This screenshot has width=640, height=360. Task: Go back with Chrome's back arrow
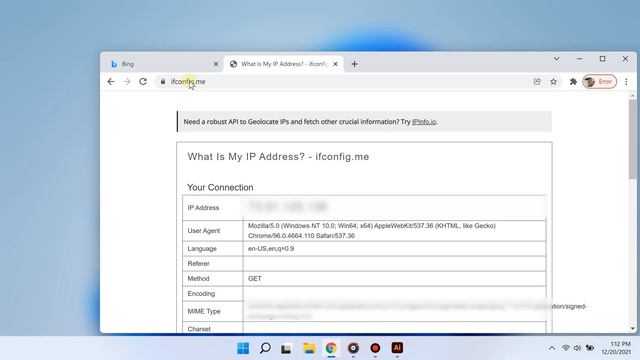[111, 82]
